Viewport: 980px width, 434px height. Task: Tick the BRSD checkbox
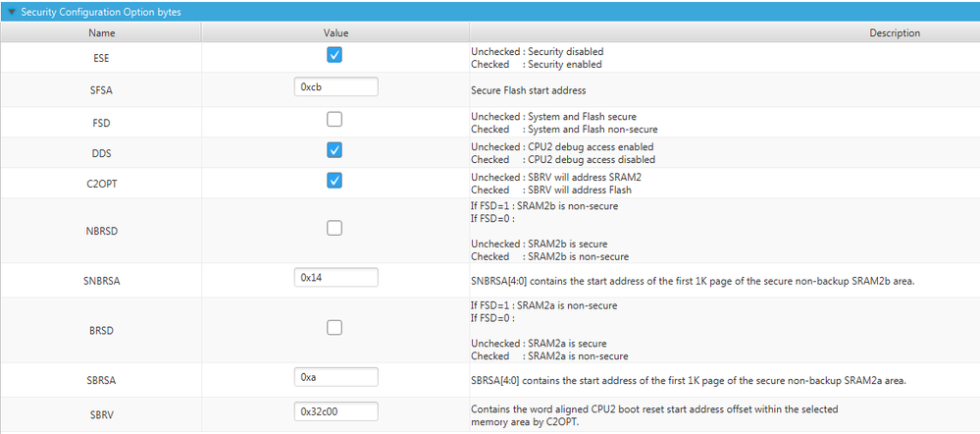[x=335, y=328]
